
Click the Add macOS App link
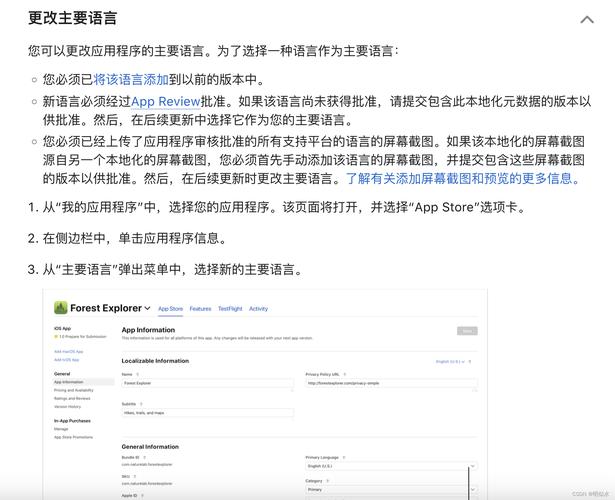(x=69, y=351)
